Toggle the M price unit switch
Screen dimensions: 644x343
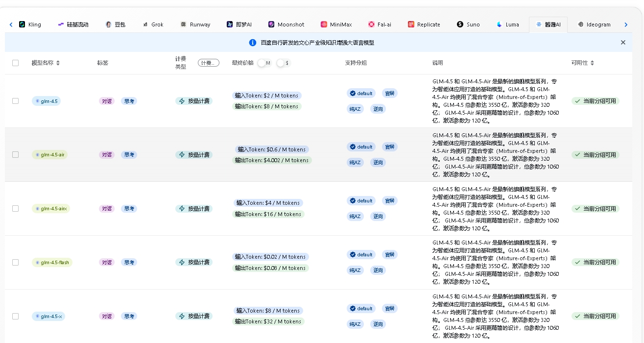[264, 63]
